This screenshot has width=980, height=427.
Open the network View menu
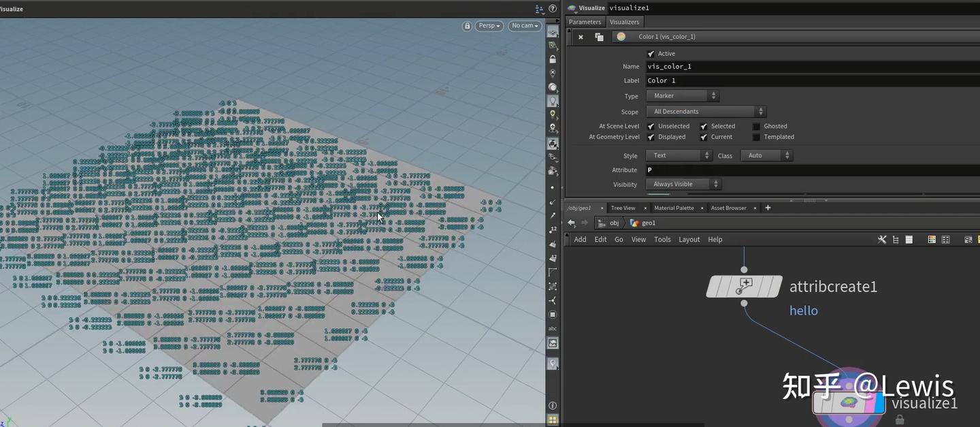point(638,240)
